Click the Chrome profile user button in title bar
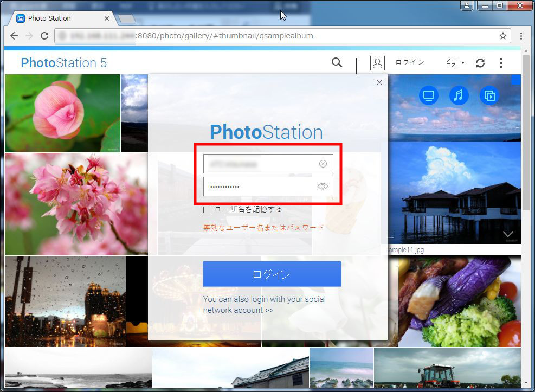This screenshot has width=535, height=392. pos(466,6)
